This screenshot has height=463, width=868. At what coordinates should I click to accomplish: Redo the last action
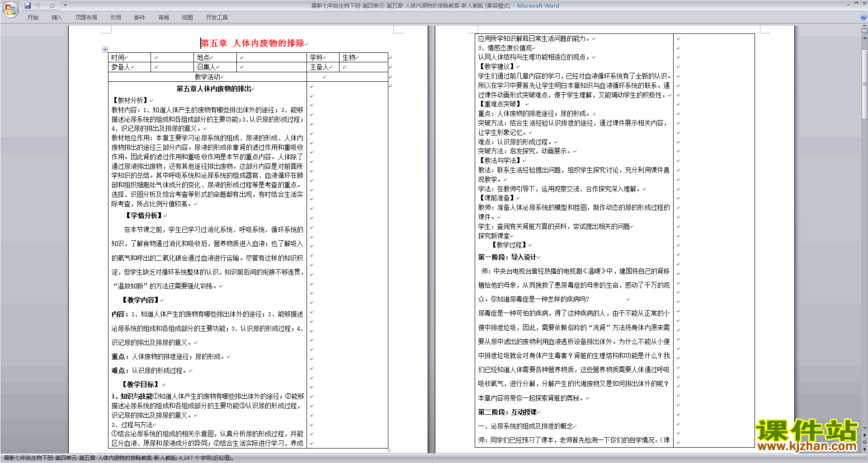52,5
